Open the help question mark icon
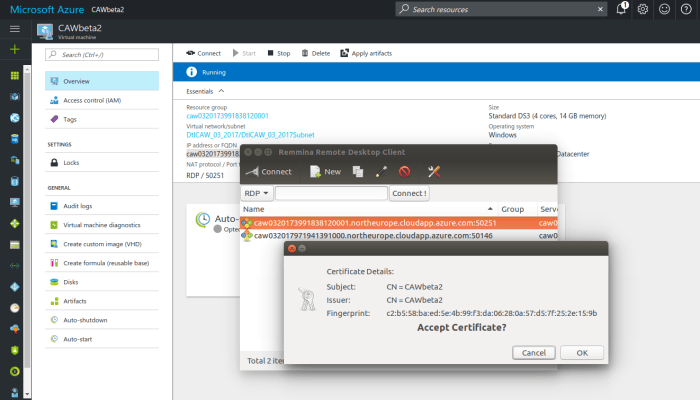700x400 pixels. click(x=686, y=9)
